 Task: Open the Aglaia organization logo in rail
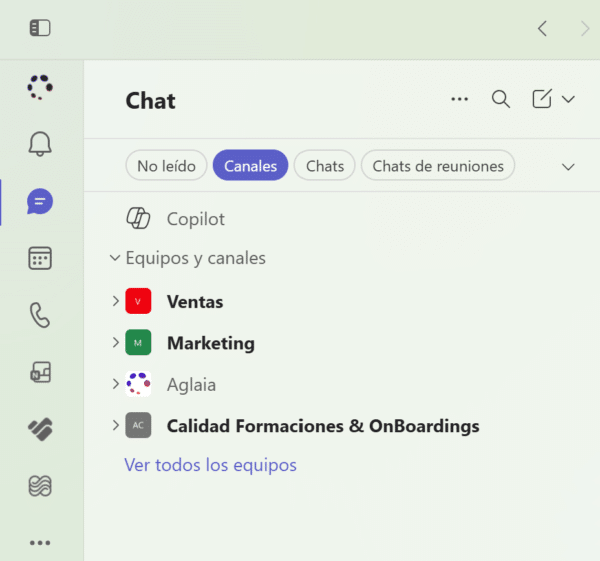coord(40,87)
